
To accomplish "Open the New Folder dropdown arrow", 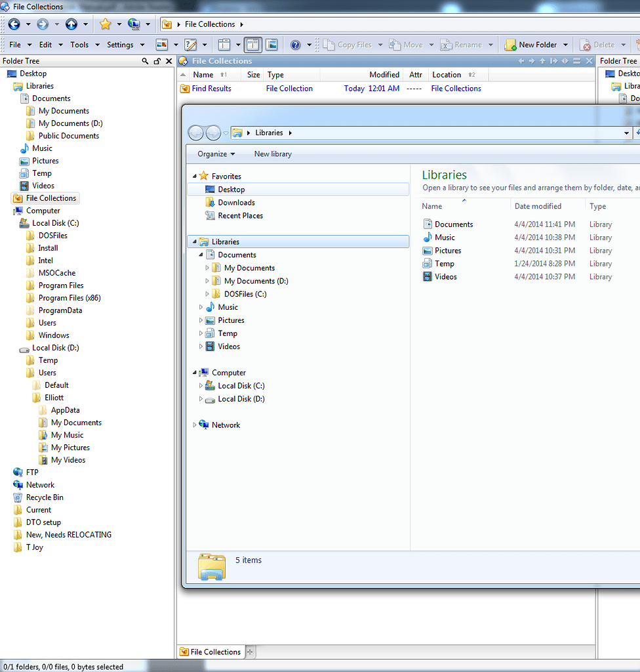I will point(565,44).
